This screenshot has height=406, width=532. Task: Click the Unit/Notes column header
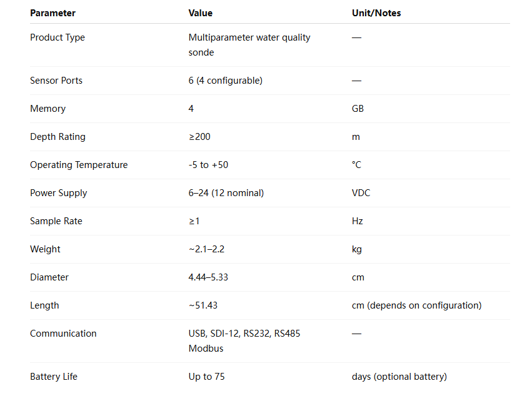point(376,13)
